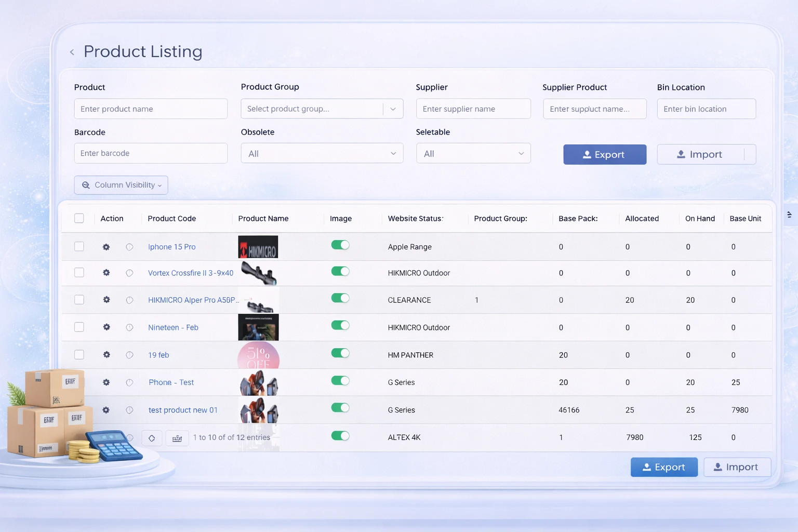Disable the website status toggle for Phone - Test
798x532 pixels.
[x=340, y=381]
